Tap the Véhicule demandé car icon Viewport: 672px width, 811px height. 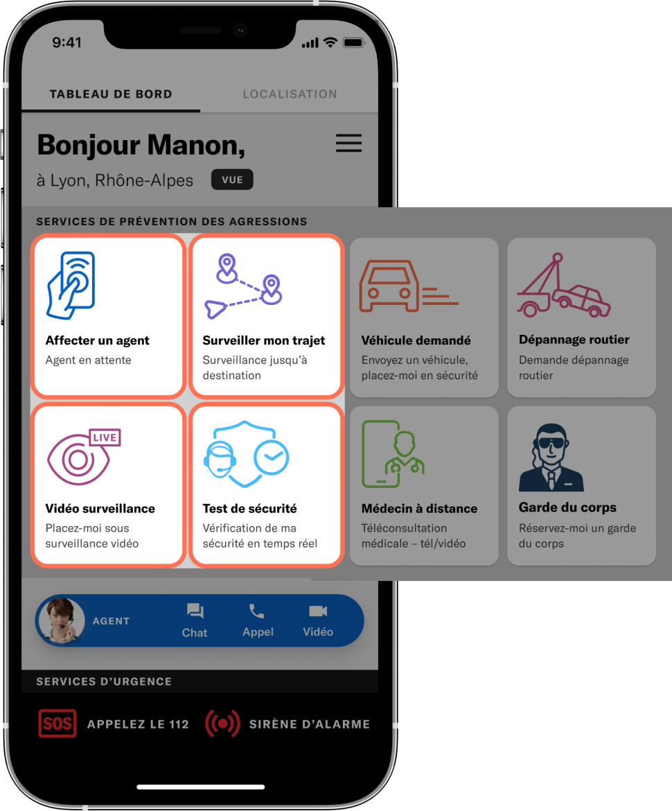point(409,286)
